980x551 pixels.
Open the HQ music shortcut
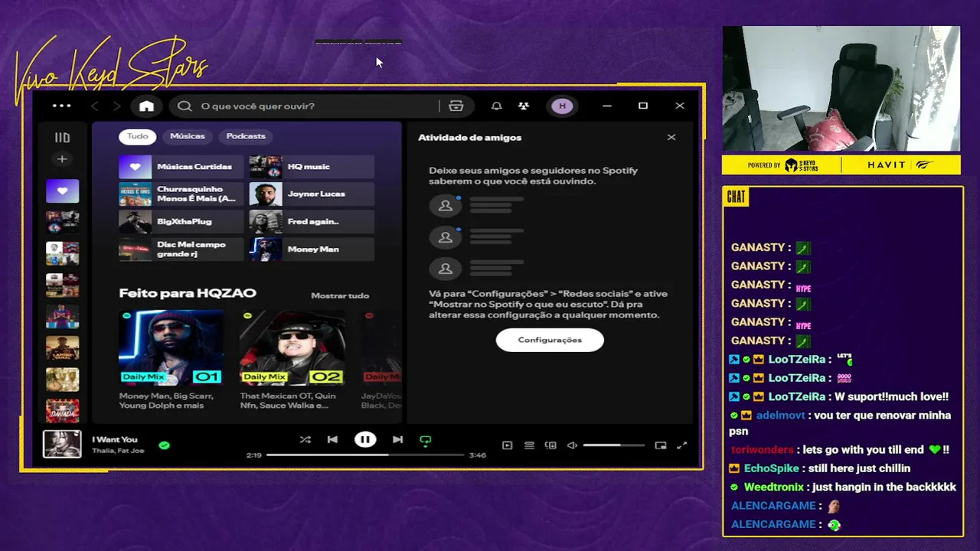click(x=312, y=166)
